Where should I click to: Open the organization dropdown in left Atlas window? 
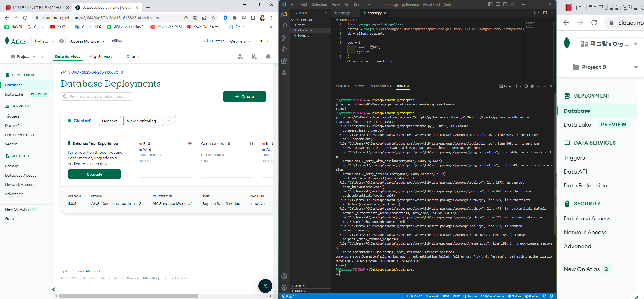44,41
